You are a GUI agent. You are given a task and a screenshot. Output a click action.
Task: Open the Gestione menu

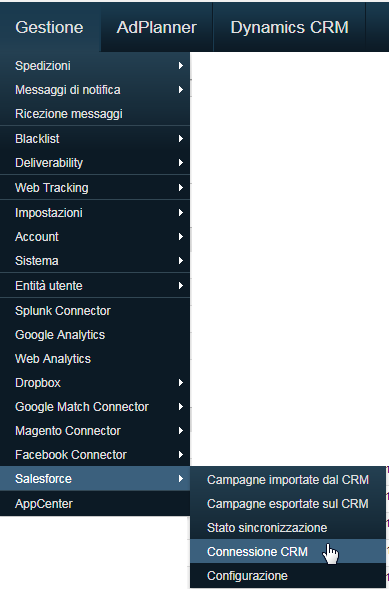[50, 27]
